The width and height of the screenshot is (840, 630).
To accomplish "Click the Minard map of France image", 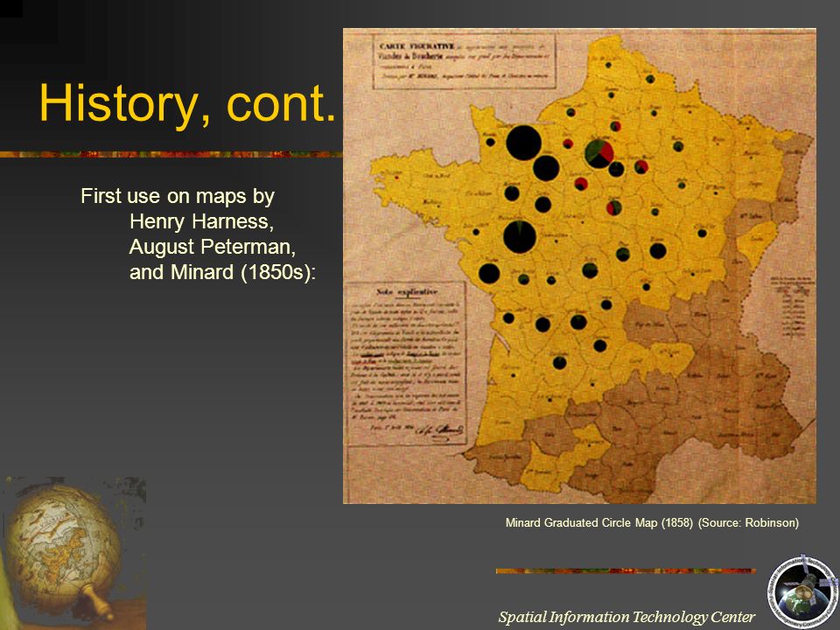I will coord(579,266).
